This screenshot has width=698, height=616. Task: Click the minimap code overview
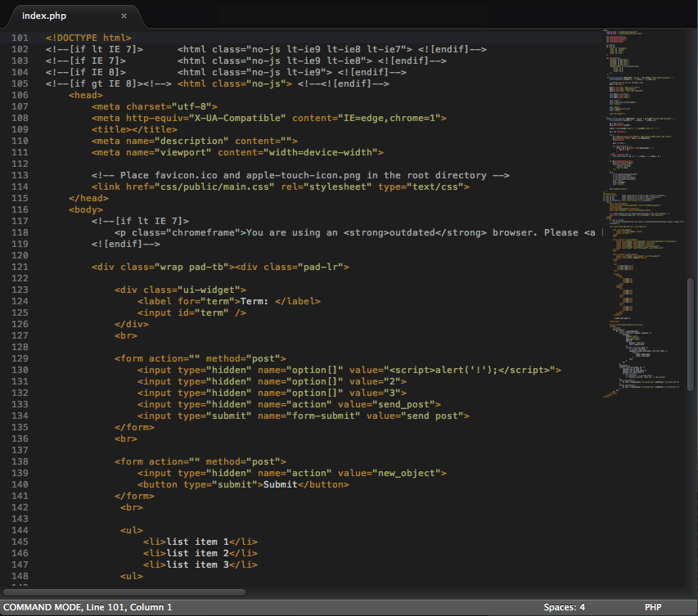(x=644, y=214)
